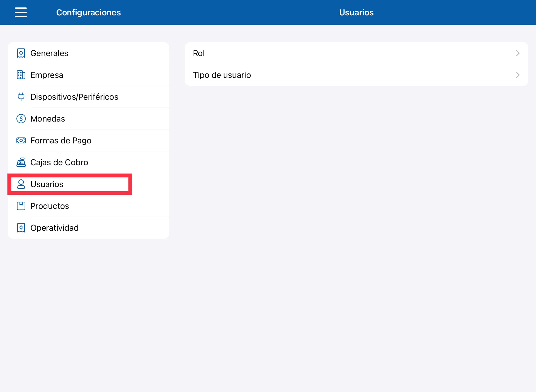
Task: Select Usuarios in the sidebar
Action: click(x=88, y=184)
